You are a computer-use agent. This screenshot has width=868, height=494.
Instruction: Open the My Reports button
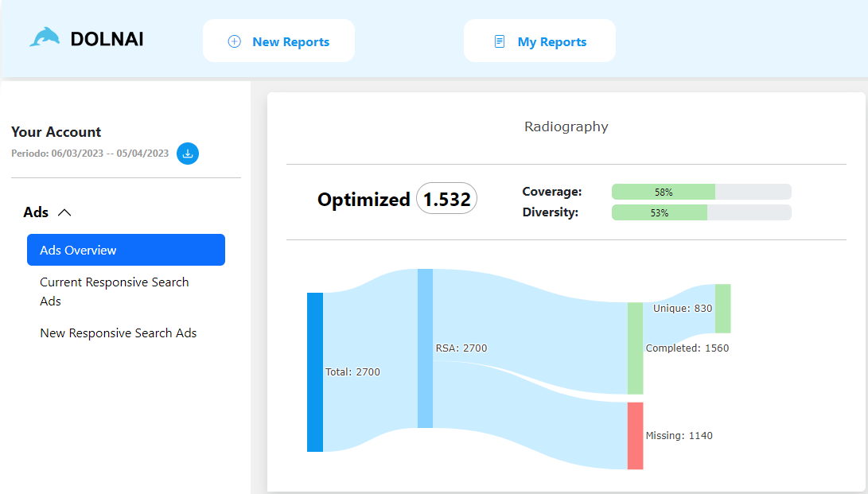tap(539, 40)
